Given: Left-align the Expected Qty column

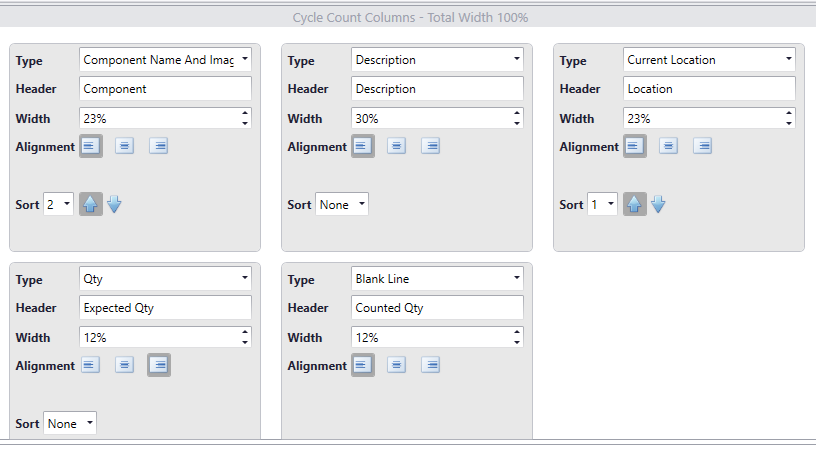Looking at the screenshot, I should pyautogui.click(x=91, y=365).
